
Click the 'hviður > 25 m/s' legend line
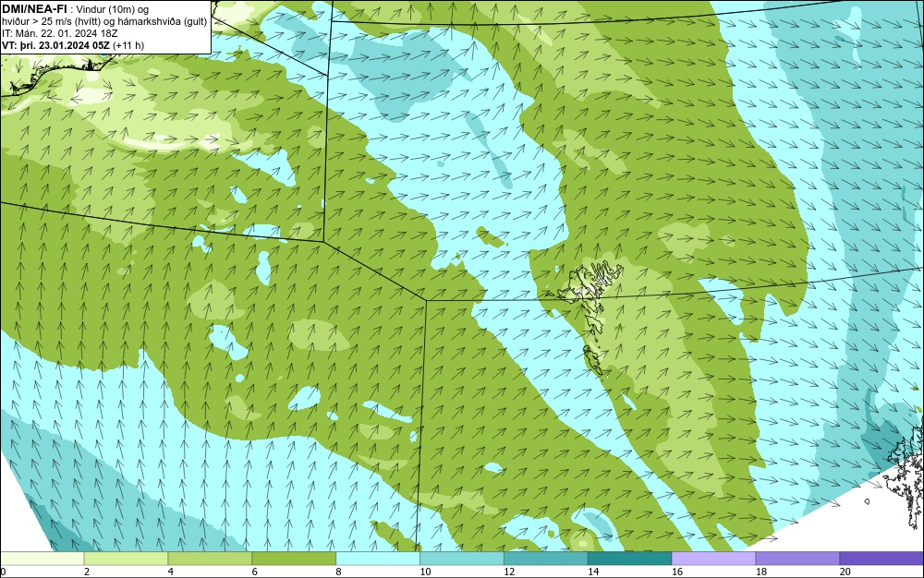click(x=104, y=21)
